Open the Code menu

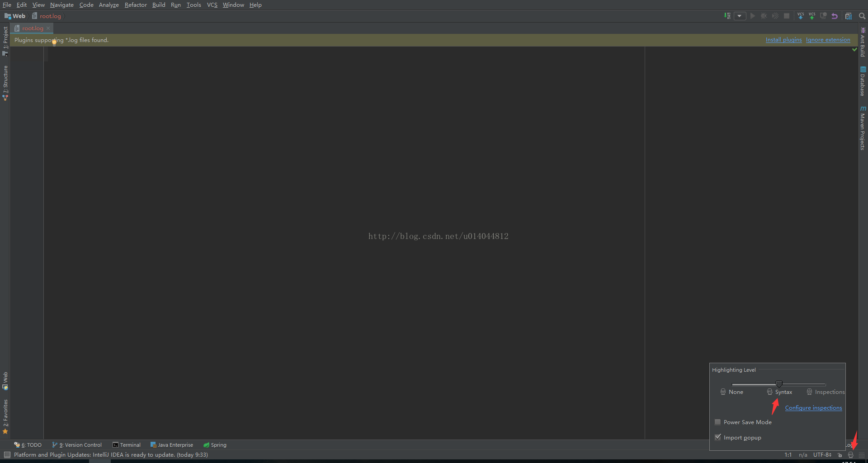point(86,5)
